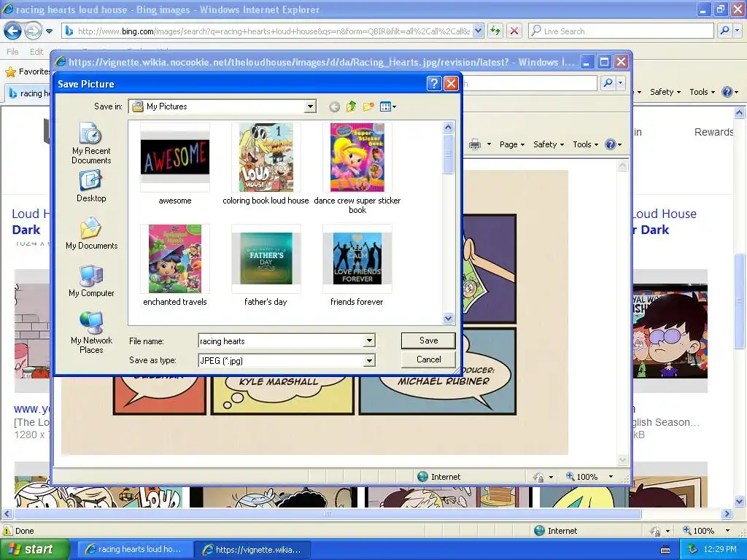Click the dialog Help question mark button

click(433, 84)
